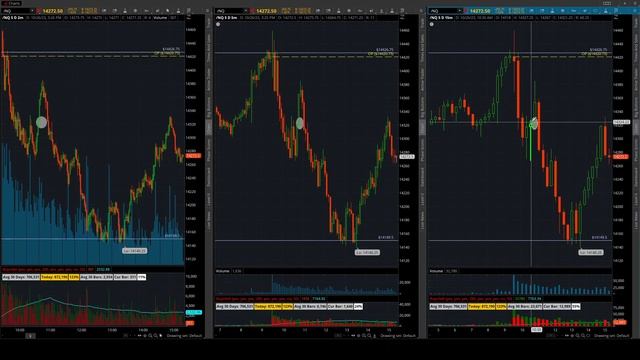
Task: Click the zoom-in magnifier below the 5m chart
Action: click(x=364, y=336)
